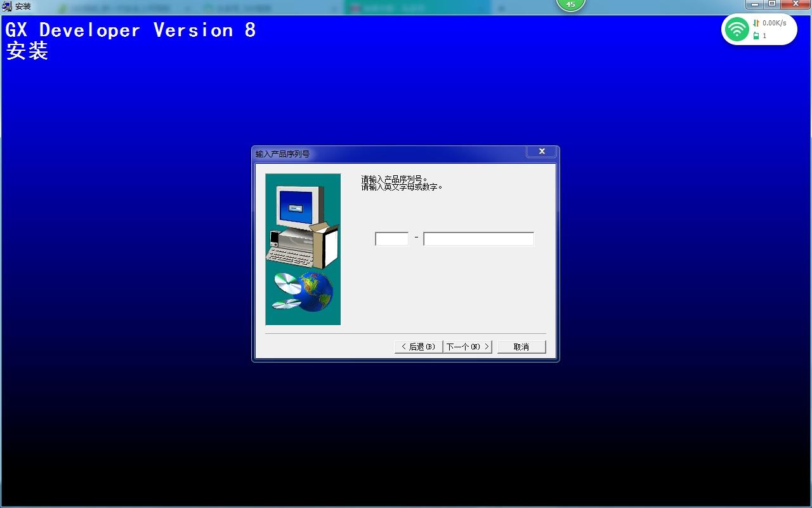Focus the short serial number prefix field
The width and height of the screenshot is (812, 508).
coord(391,239)
